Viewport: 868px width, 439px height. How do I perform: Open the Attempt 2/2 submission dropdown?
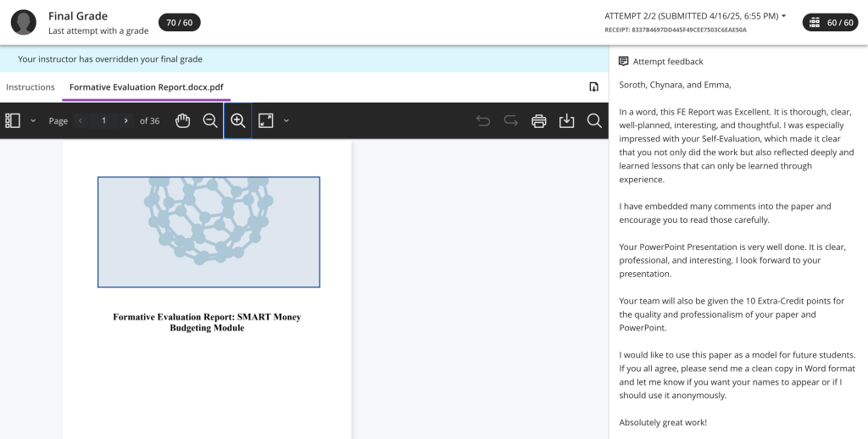(694, 16)
